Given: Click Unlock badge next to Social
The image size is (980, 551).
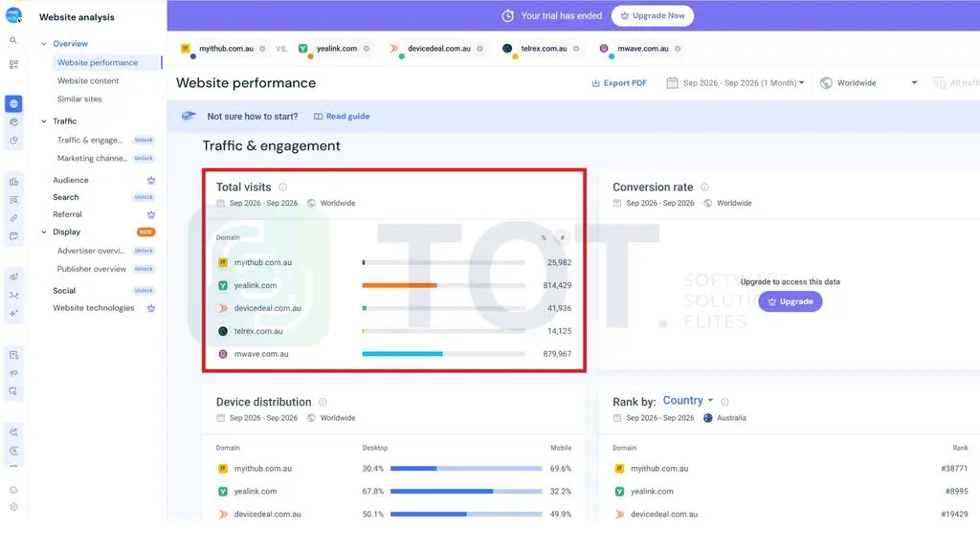Looking at the screenshot, I should coord(144,291).
